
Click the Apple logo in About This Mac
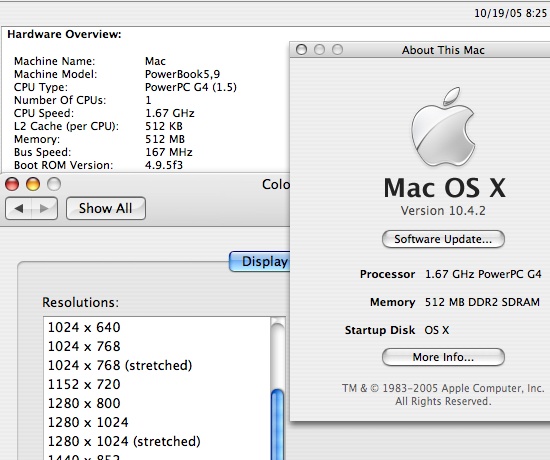coord(443,127)
